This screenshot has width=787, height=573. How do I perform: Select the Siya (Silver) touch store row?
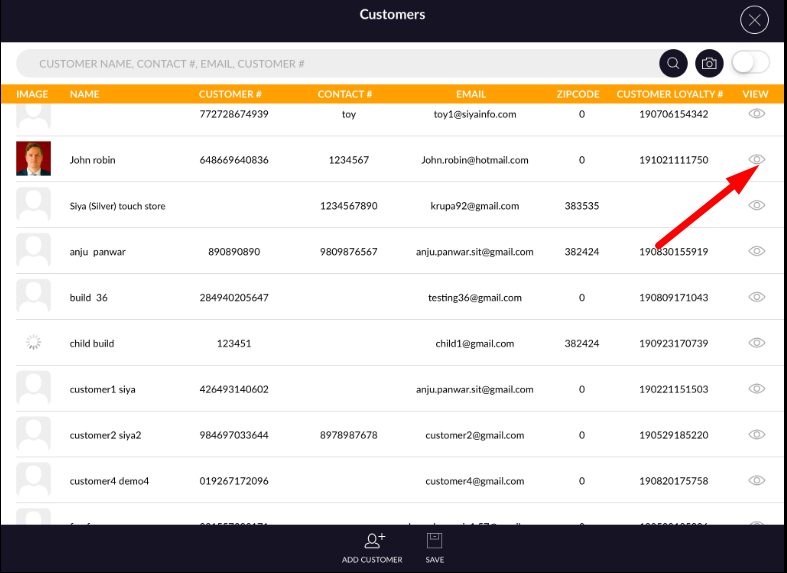(x=117, y=206)
